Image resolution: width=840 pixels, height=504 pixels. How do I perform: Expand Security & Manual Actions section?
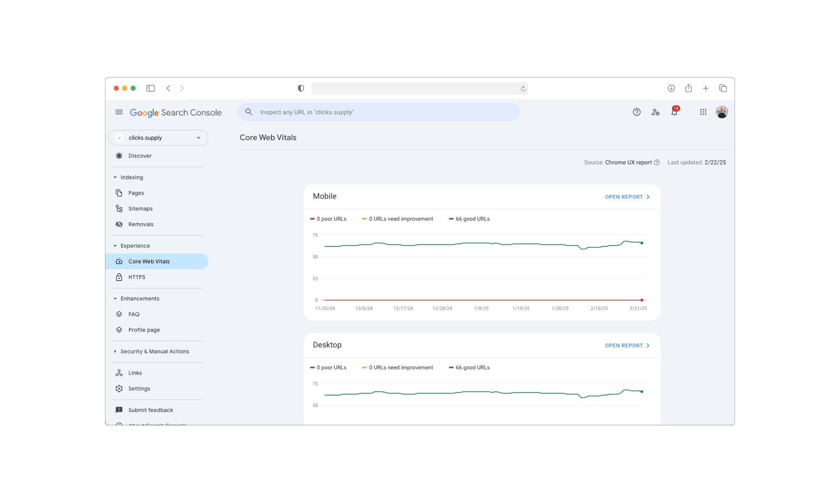(x=155, y=352)
